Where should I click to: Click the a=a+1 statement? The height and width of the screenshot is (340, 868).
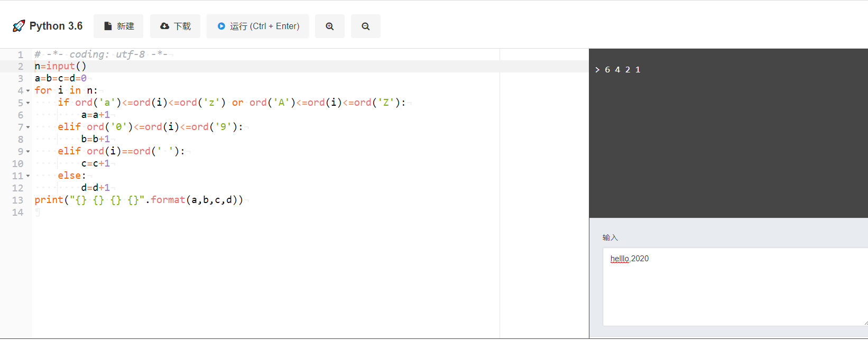pyautogui.click(x=95, y=115)
